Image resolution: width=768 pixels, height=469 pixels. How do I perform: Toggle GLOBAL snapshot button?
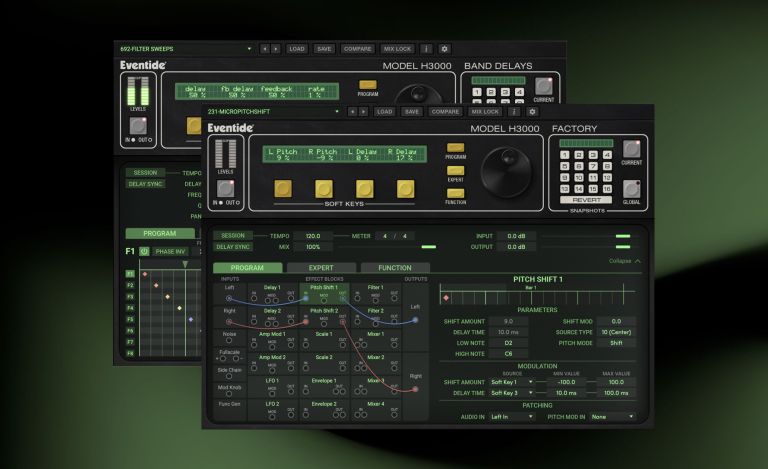pos(631,189)
